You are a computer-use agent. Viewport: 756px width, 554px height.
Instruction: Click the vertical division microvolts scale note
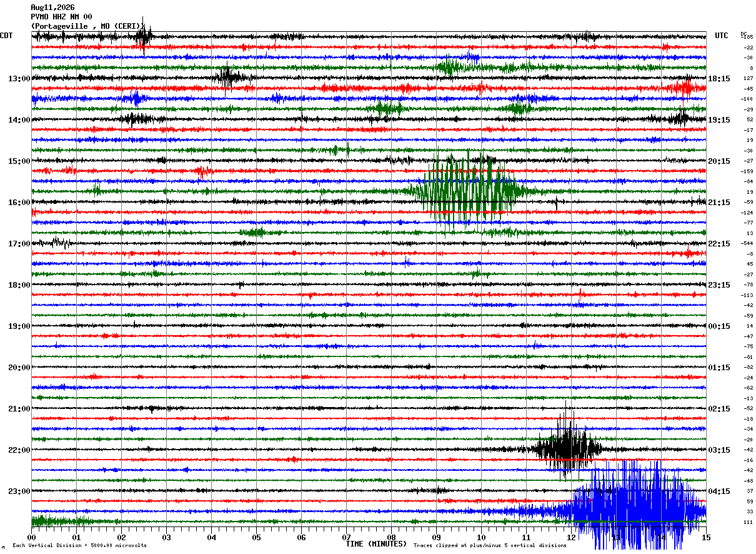point(79,545)
